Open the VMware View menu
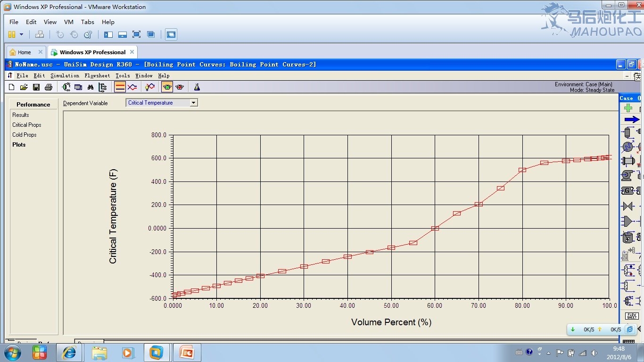Image resolution: width=644 pixels, height=362 pixels. click(50, 22)
